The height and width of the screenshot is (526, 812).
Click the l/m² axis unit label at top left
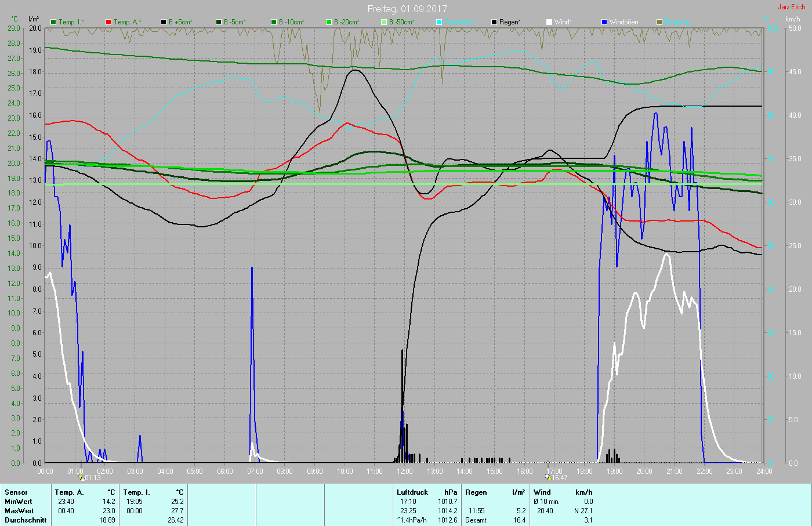(x=34, y=19)
